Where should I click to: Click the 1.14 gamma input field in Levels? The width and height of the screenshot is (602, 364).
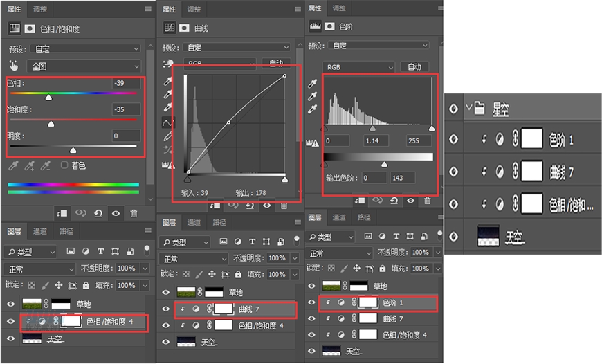376,141
